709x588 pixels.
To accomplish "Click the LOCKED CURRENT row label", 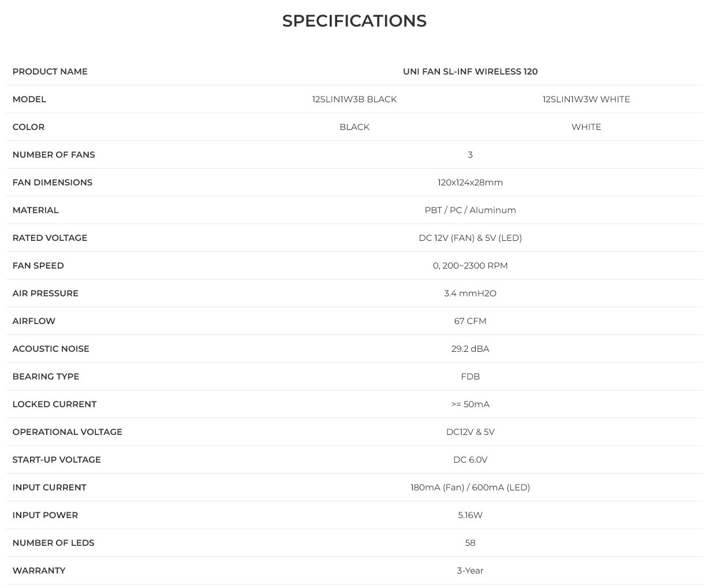I will point(54,404).
